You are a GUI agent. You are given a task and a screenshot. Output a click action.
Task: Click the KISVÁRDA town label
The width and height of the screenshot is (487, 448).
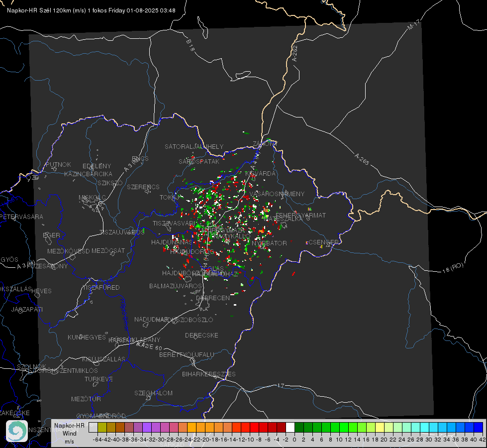[x=261, y=173]
